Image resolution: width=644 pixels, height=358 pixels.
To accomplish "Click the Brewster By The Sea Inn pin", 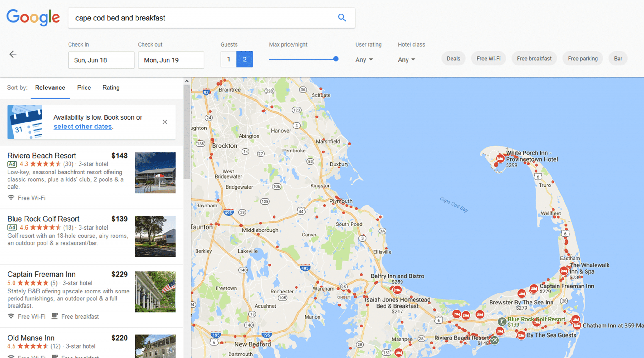I will (x=522, y=293).
